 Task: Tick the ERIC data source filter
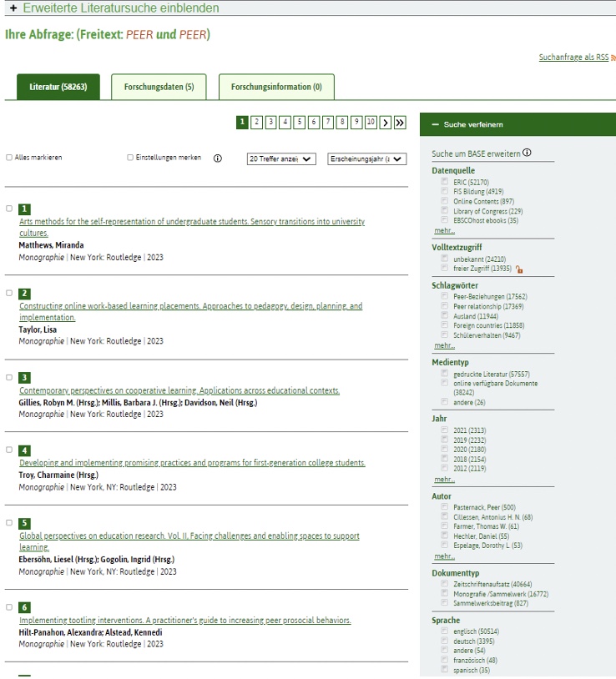(x=445, y=181)
